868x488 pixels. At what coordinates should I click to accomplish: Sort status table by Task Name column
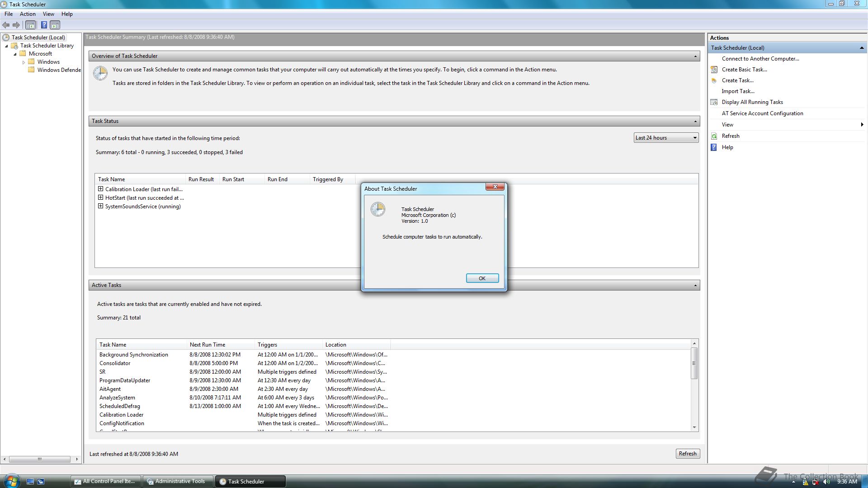(140, 179)
